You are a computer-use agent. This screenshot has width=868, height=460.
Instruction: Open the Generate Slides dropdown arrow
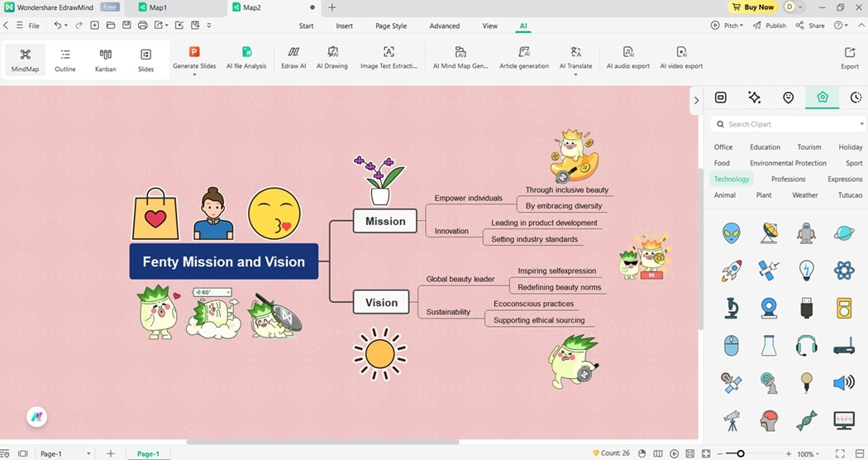[x=194, y=74]
